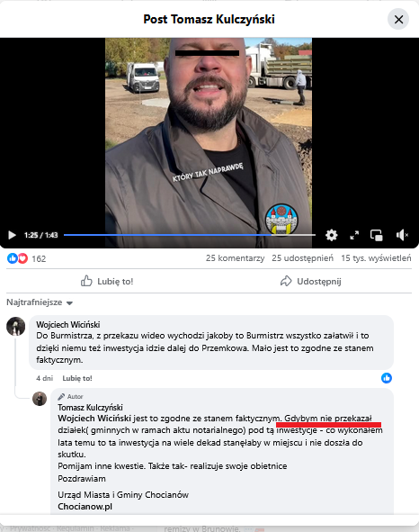Viewport: 419px width, 532px height.
Task: View the 25 komentarzy list
Action: [235, 258]
